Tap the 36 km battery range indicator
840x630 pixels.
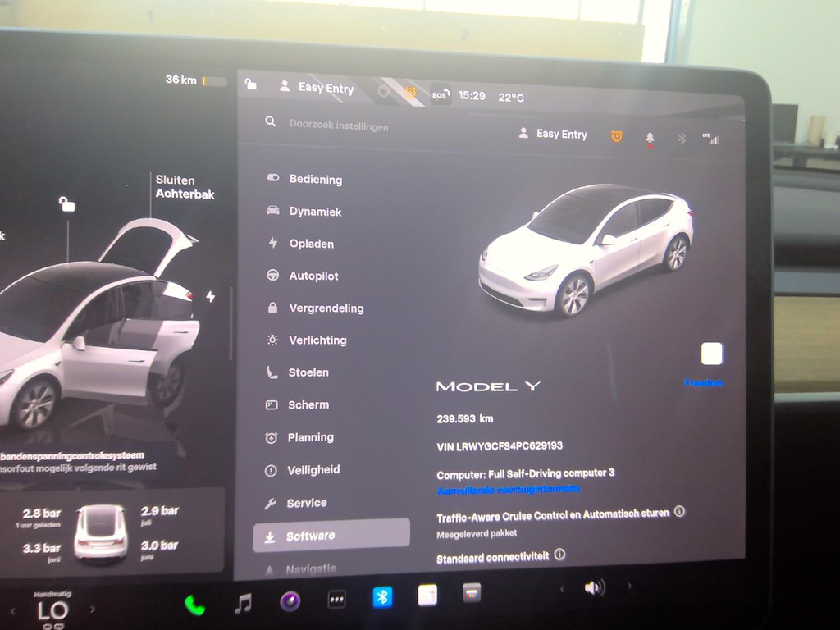point(196,80)
